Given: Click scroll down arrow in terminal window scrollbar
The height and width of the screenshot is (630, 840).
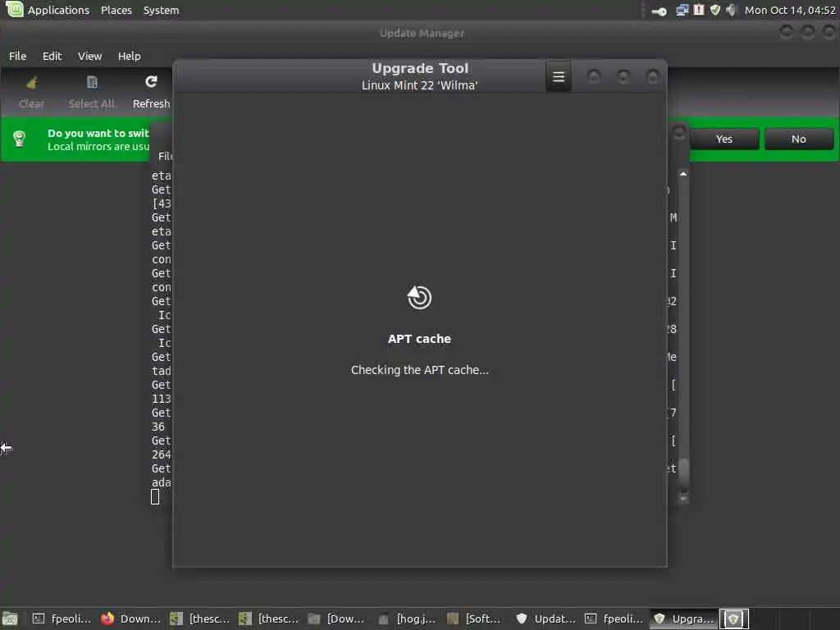Looking at the screenshot, I should click(683, 499).
